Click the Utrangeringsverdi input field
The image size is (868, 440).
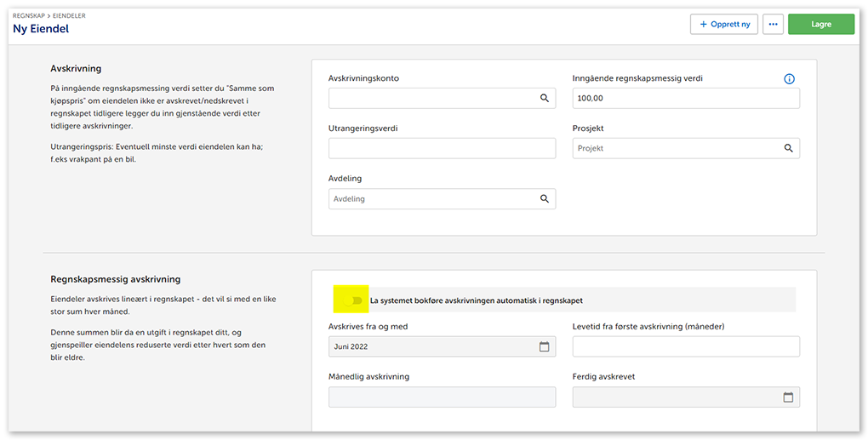pos(442,149)
